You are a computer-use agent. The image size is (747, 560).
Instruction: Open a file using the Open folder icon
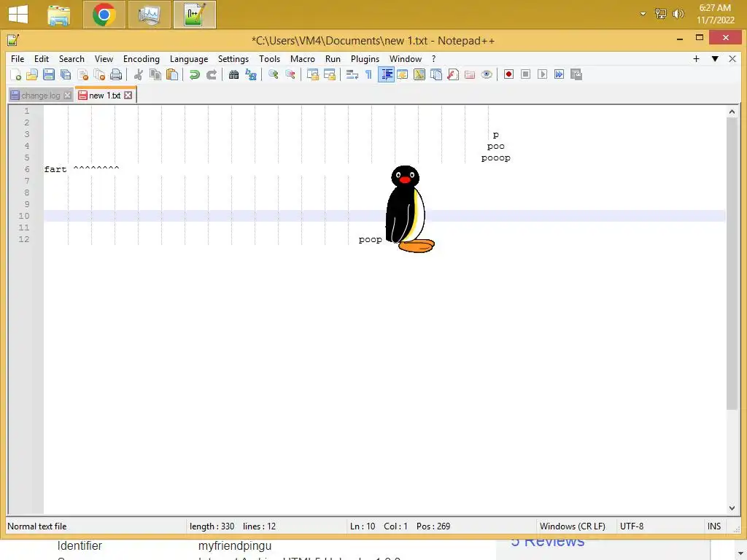pyautogui.click(x=32, y=74)
